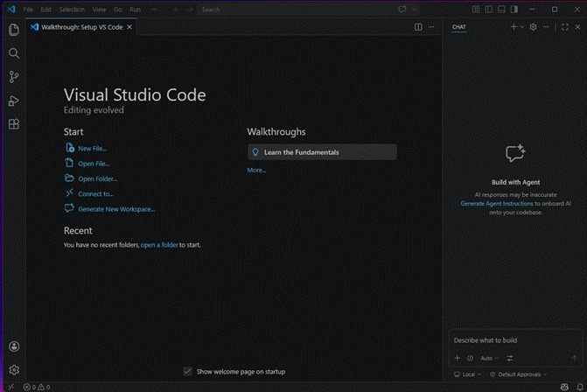The image size is (587, 392).
Task: Toggle the secondary side bar
Action: (x=514, y=10)
